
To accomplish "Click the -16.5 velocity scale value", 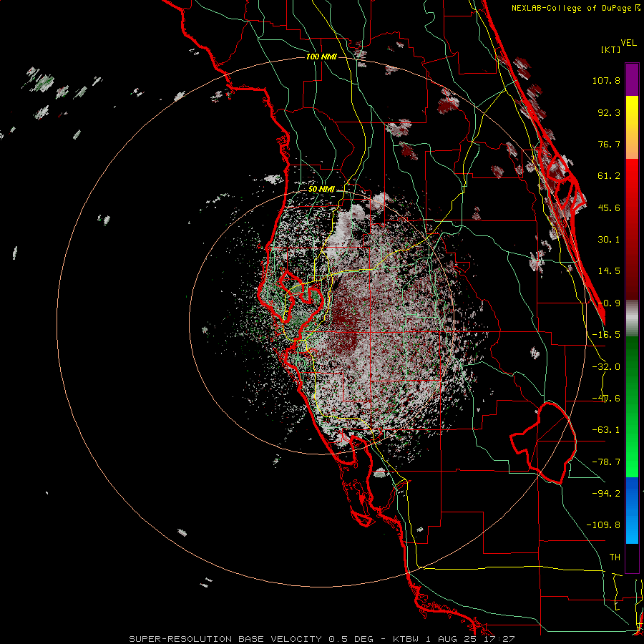I will click(606, 335).
